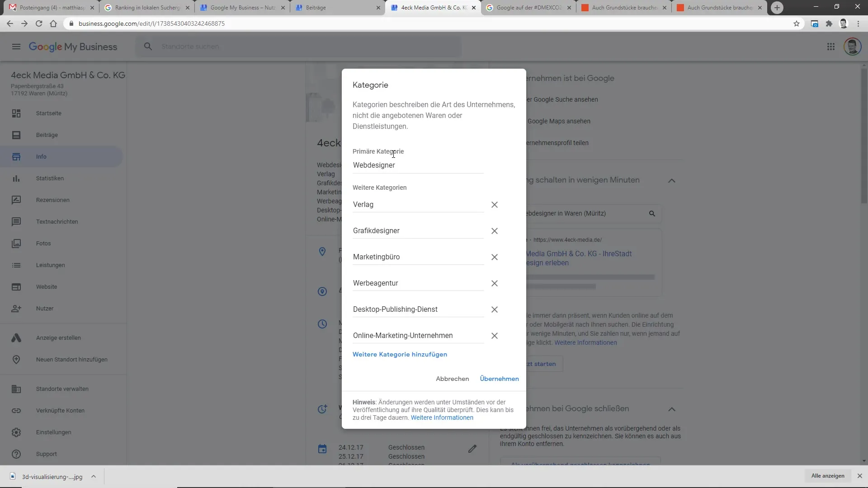868x488 pixels.
Task: Open the Google apps grid
Action: pyautogui.click(x=830, y=47)
